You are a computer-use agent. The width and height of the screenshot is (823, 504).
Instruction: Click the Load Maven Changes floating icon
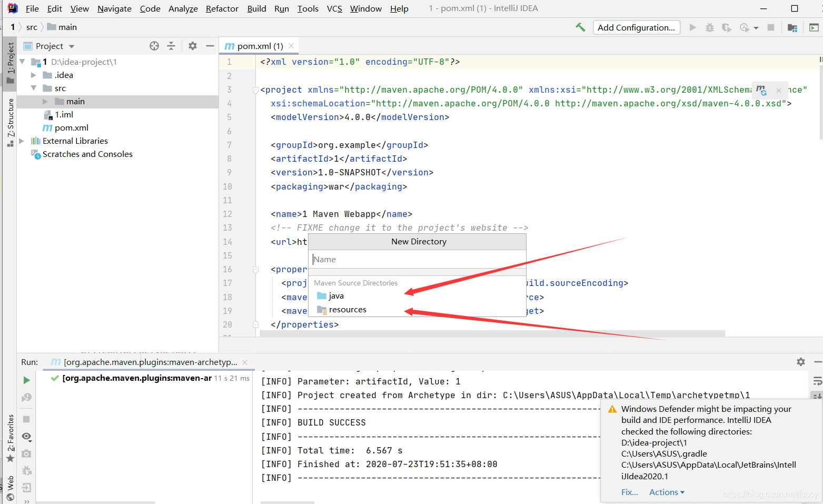761,90
